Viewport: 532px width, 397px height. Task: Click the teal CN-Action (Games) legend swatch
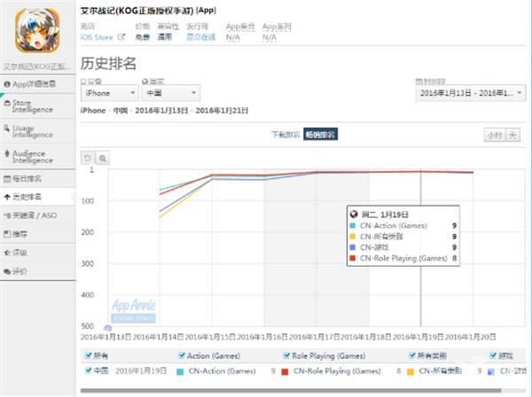tap(180, 372)
